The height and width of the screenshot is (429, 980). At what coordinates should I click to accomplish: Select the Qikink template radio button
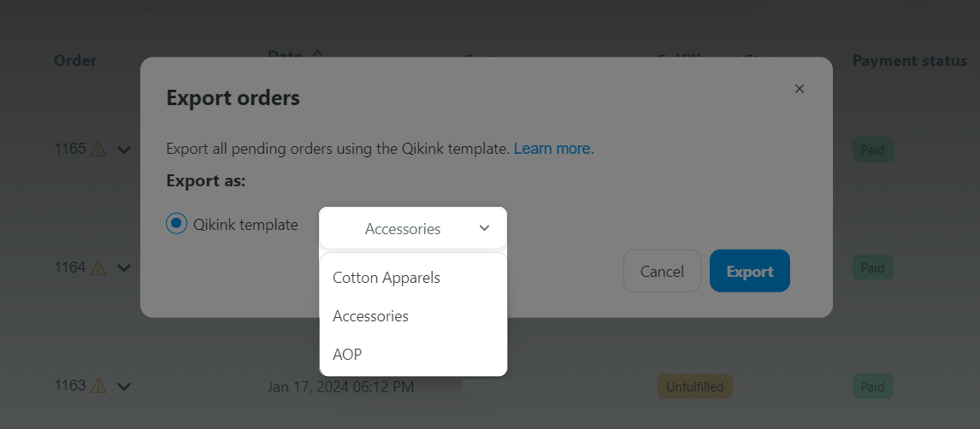point(176,224)
